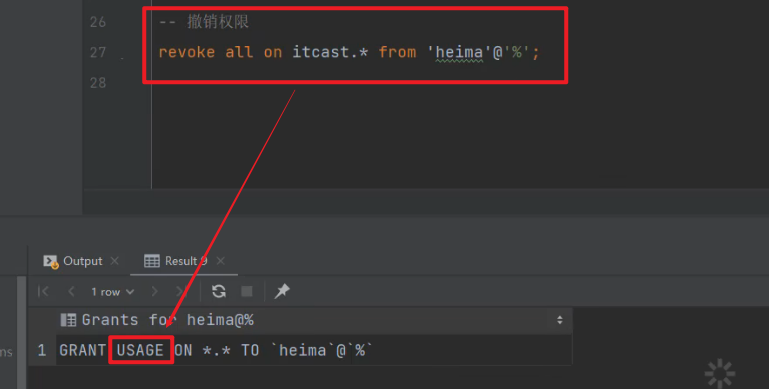The image size is (769, 389).
Task: Close the Result 9 tab
Action: (x=221, y=261)
